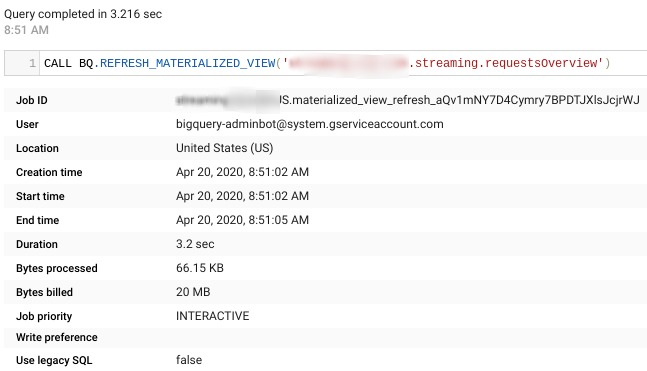Click the End time value 8:51:05 AM

tap(243, 220)
